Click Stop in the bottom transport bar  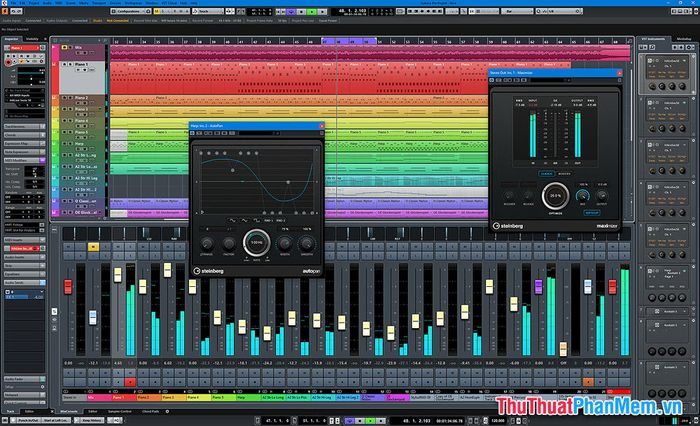[x=360, y=420]
